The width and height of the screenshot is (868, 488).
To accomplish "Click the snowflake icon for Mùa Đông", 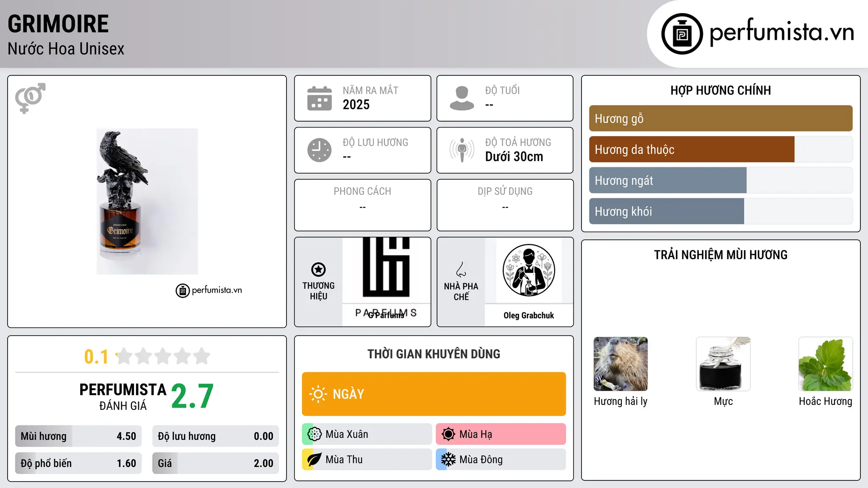I will pos(448,460).
